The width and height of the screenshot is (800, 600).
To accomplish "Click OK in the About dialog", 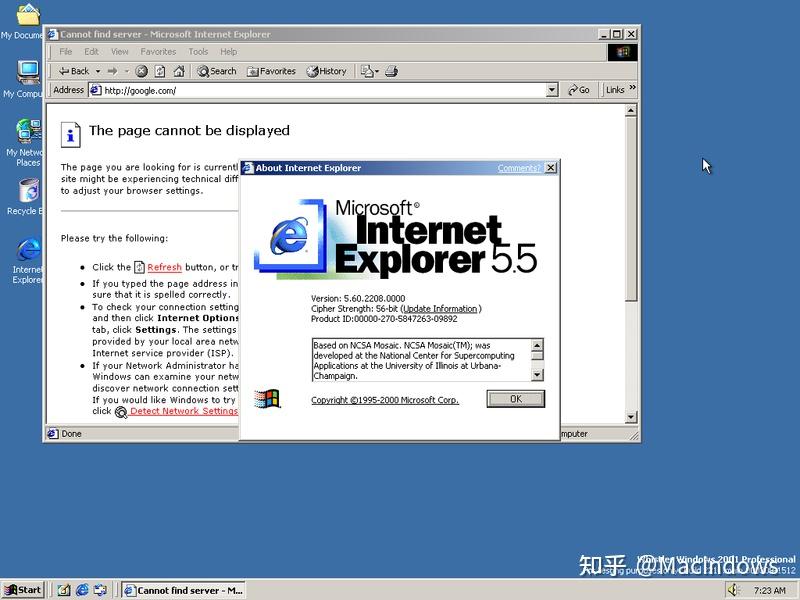I will pos(516,399).
